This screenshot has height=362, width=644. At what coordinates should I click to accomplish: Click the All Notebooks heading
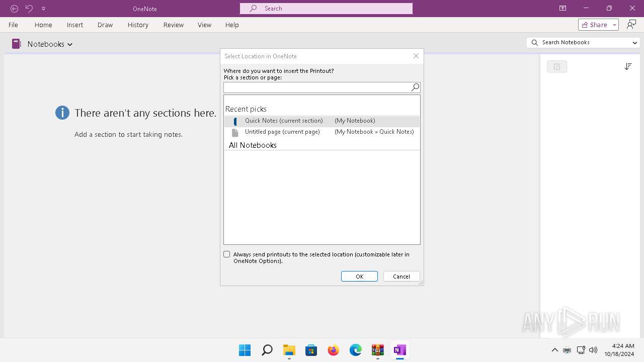(253, 145)
